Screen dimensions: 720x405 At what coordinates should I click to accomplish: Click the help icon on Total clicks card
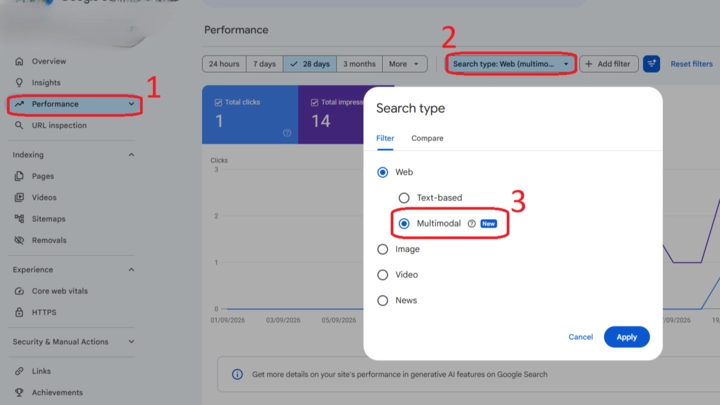click(x=287, y=133)
